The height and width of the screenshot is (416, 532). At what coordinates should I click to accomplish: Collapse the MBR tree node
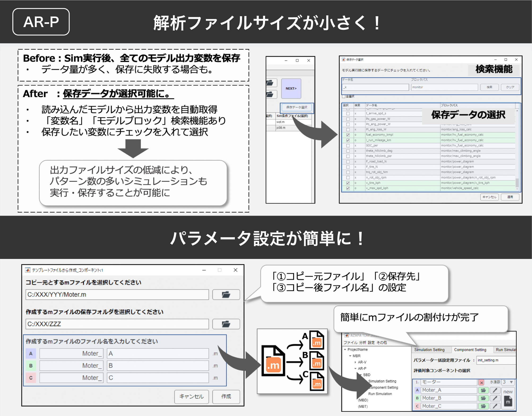(x=350, y=356)
